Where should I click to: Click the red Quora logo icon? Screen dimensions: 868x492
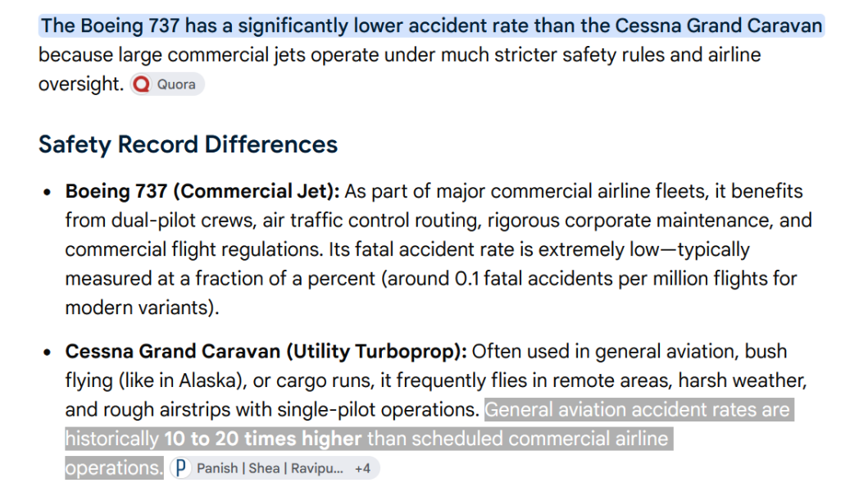[142, 84]
